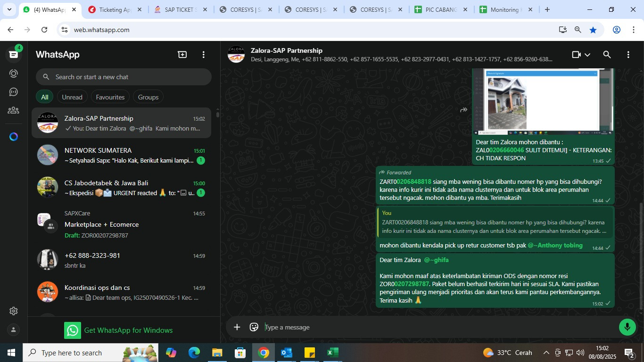Open the profile avatar in WhatsApp sidebar

pyautogui.click(x=14, y=330)
